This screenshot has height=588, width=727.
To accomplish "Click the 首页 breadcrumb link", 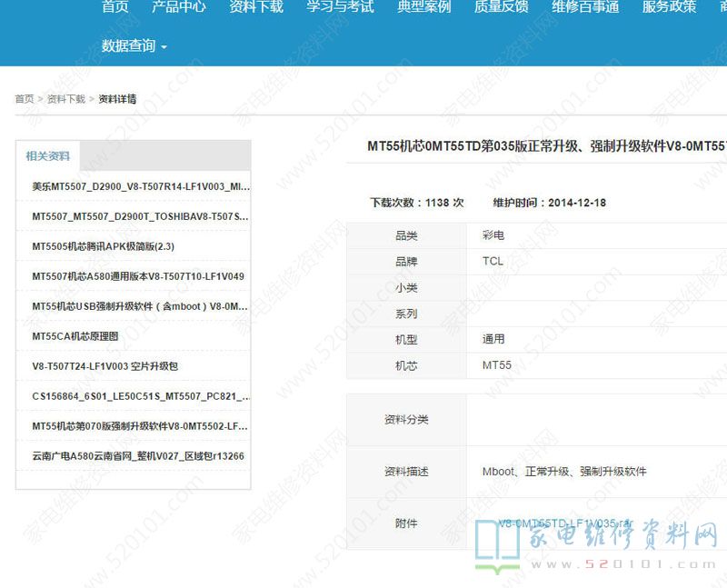I will click(25, 99).
